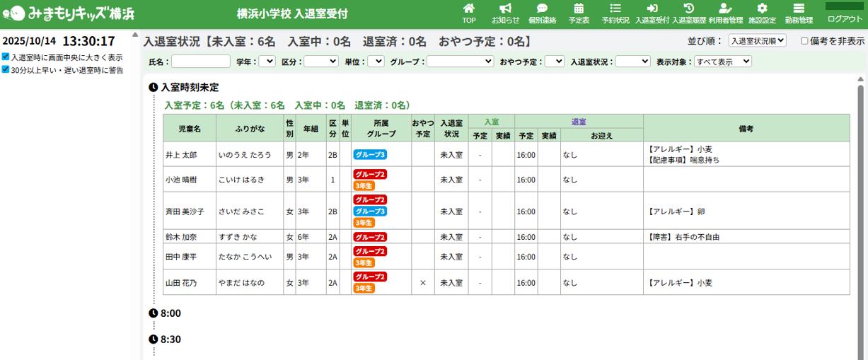Click the 氏名 search input field

[200, 62]
